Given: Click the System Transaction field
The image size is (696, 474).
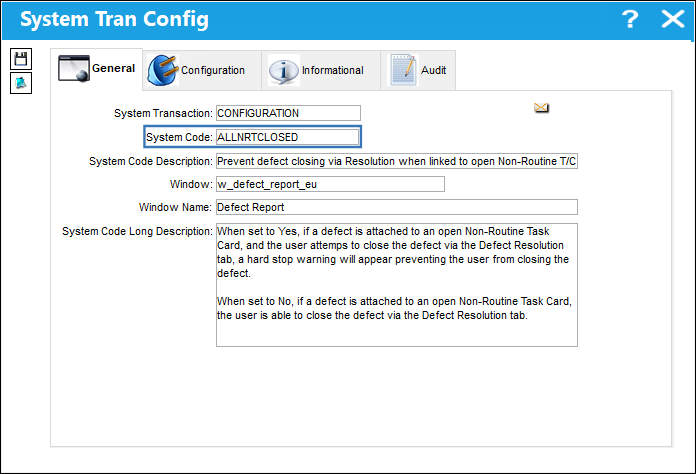Looking at the screenshot, I should click(288, 113).
